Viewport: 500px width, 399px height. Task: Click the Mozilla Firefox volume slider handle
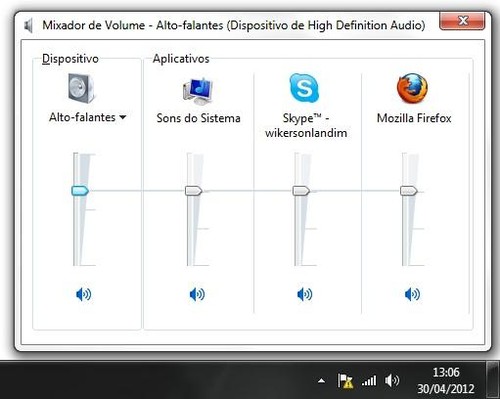[x=409, y=191]
